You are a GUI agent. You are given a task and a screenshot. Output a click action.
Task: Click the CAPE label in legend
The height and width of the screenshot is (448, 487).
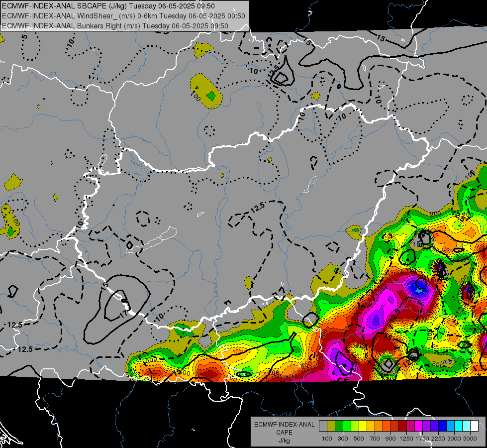[x=284, y=432]
